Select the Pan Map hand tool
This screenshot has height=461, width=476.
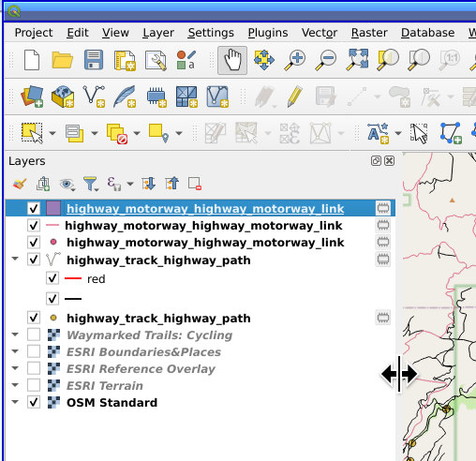point(232,60)
